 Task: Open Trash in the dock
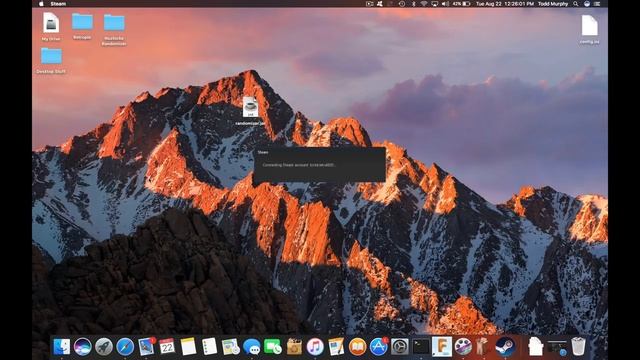click(578, 346)
